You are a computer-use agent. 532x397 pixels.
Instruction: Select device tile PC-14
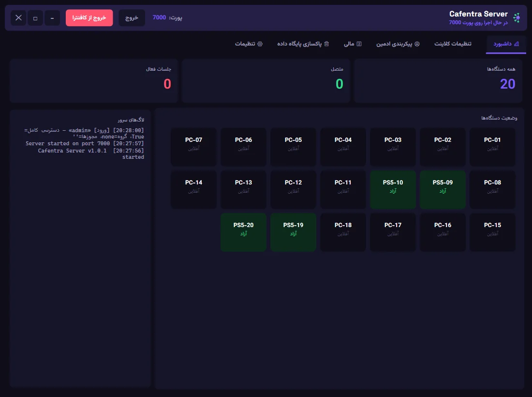(193, 189)
